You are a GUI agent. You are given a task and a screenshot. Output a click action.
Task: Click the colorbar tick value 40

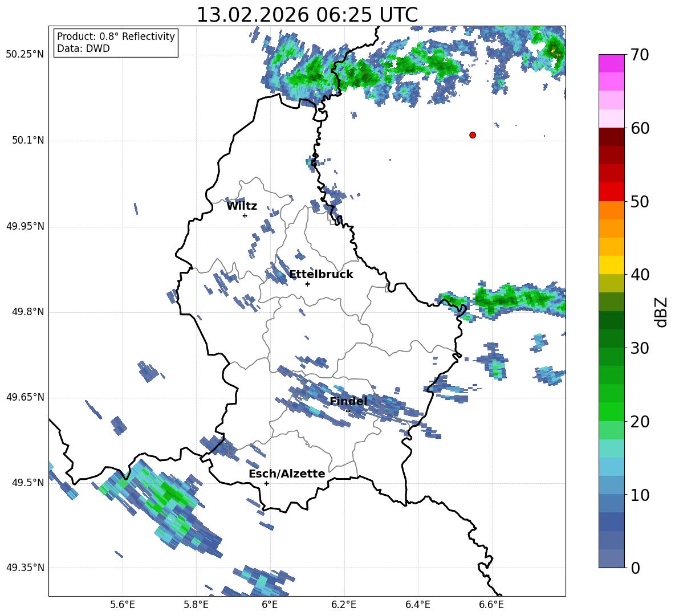click(x=640, y=275)
